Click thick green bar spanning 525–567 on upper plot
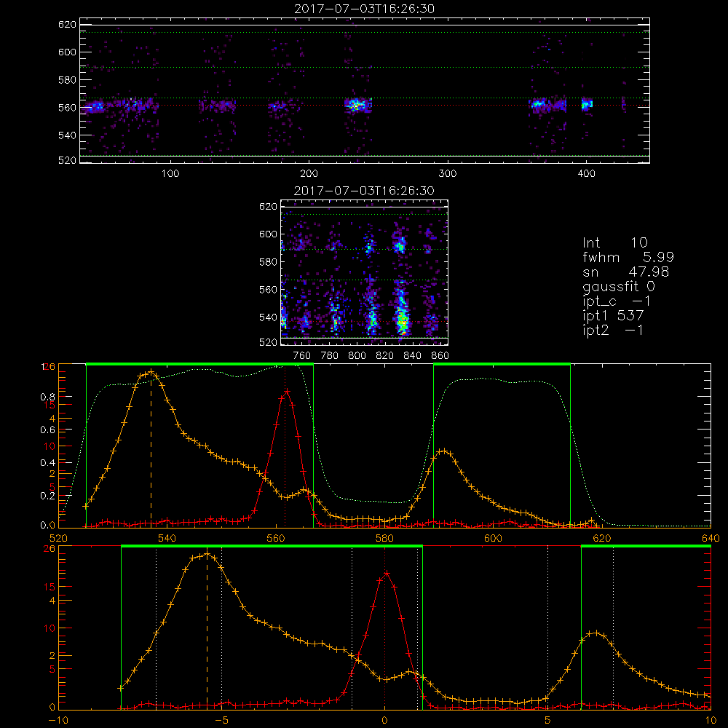The image size is (728, 728). click(x=199, y=364)
